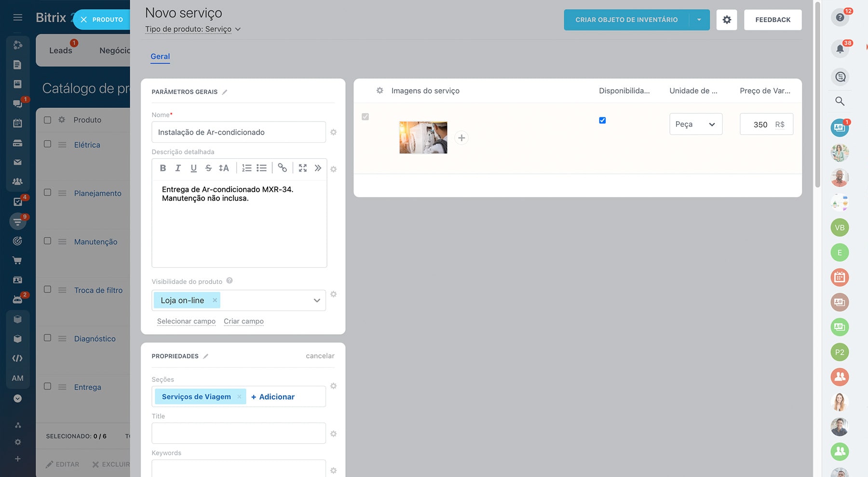Insert a link using the link icon
The height and width of the screenshot is (477, 868).
click(283, 168)
